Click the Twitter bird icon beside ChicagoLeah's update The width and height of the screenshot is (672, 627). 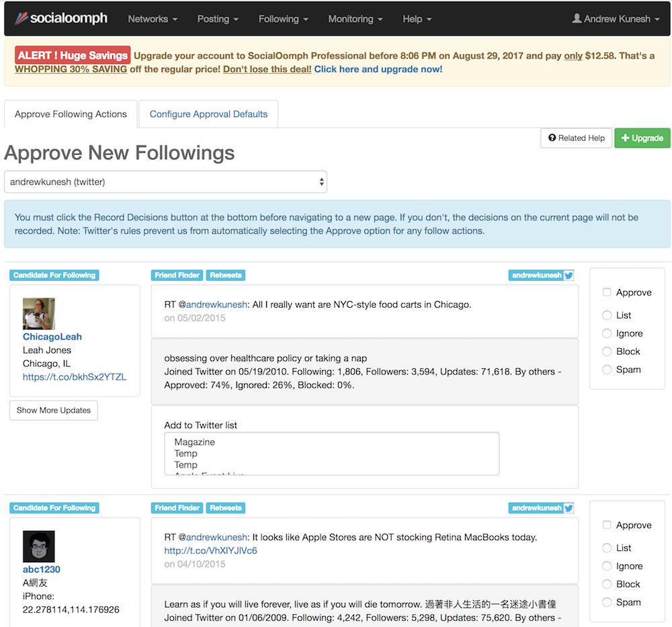[569, 275]
